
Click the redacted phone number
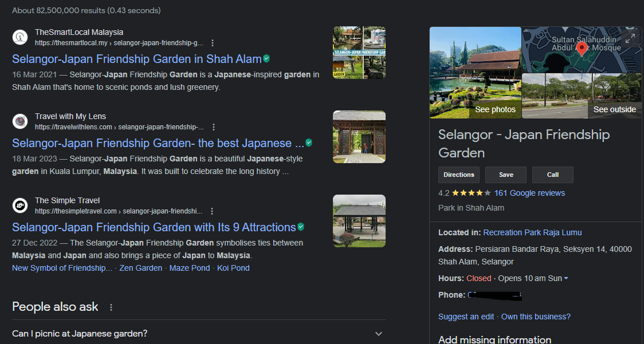[x=494, y=295]
